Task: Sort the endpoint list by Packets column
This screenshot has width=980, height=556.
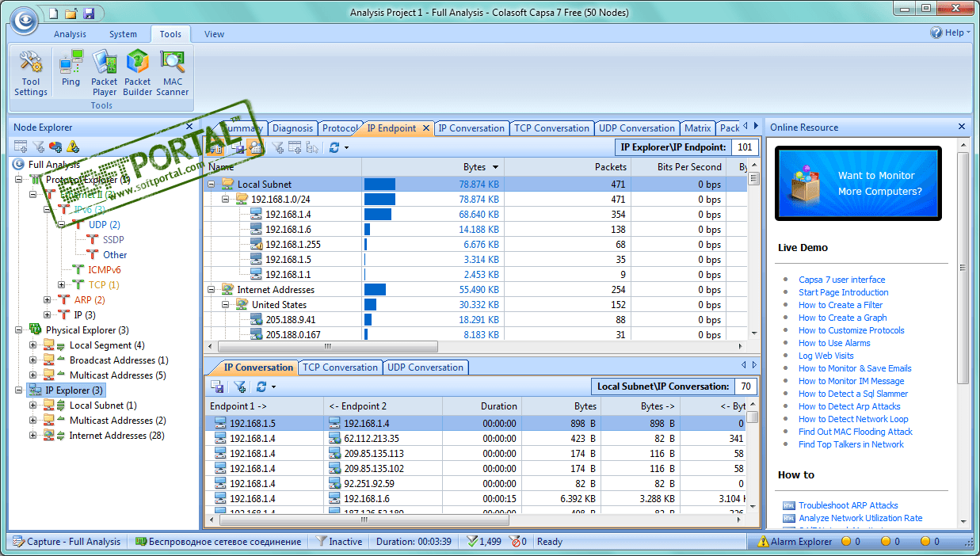Action: pos(610,167)
